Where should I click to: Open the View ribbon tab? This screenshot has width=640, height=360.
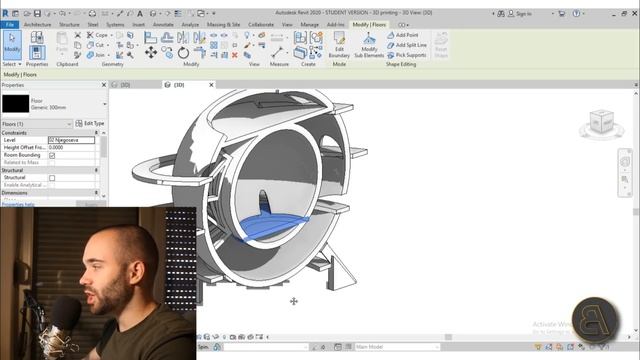tap(287, 25)
